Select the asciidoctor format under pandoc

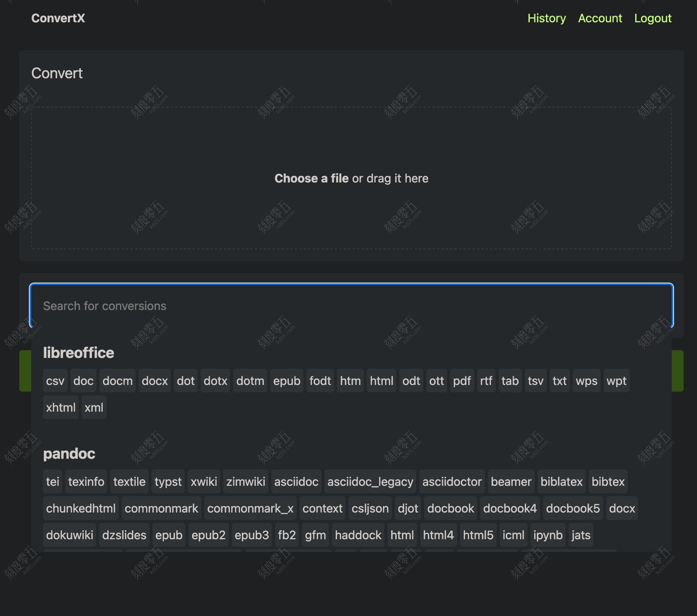tap(451, 481)
